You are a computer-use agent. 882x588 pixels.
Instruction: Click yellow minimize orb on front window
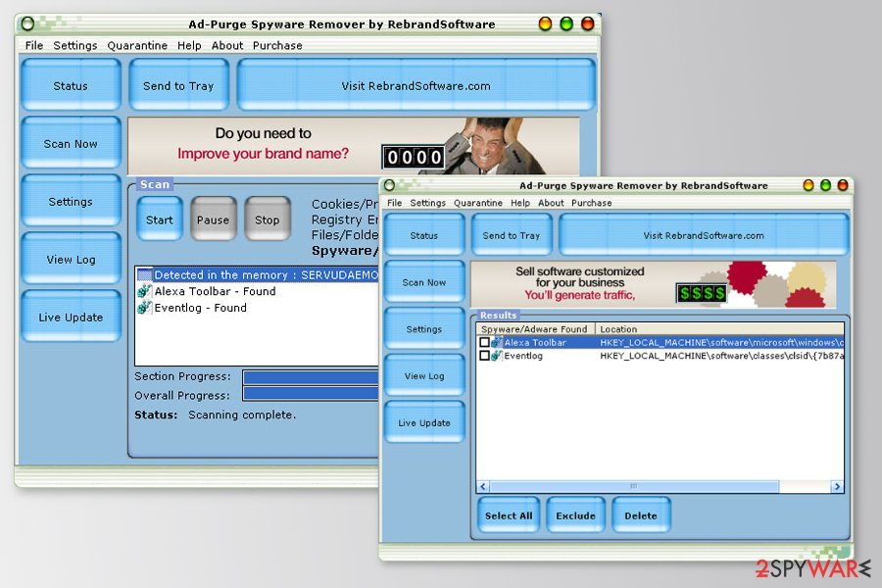(808, 185)
